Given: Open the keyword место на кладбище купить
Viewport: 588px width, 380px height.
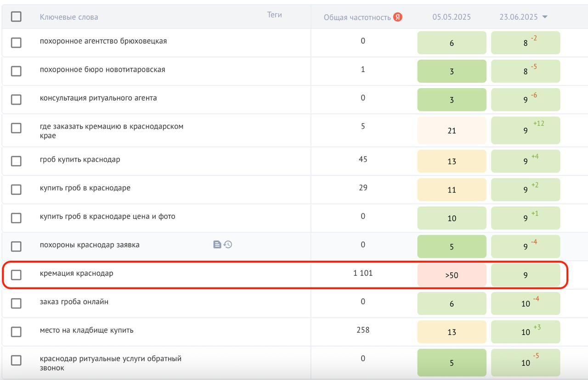Looking at the screenshot, I should tap(86, 330).
